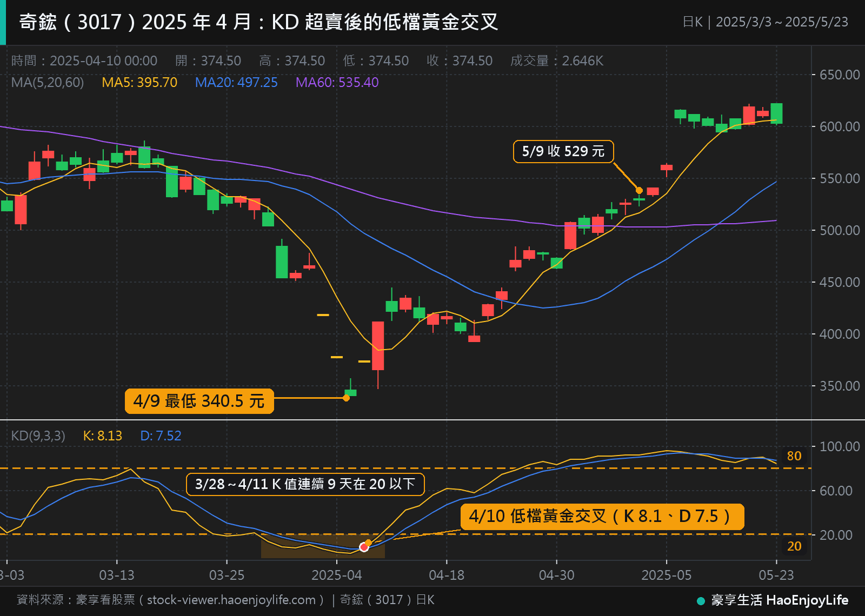Image resolution: width=865 pixels, height=616 pixels.
Task: Click the MA5: 395.70 indicator label
Action: point(139,83)
